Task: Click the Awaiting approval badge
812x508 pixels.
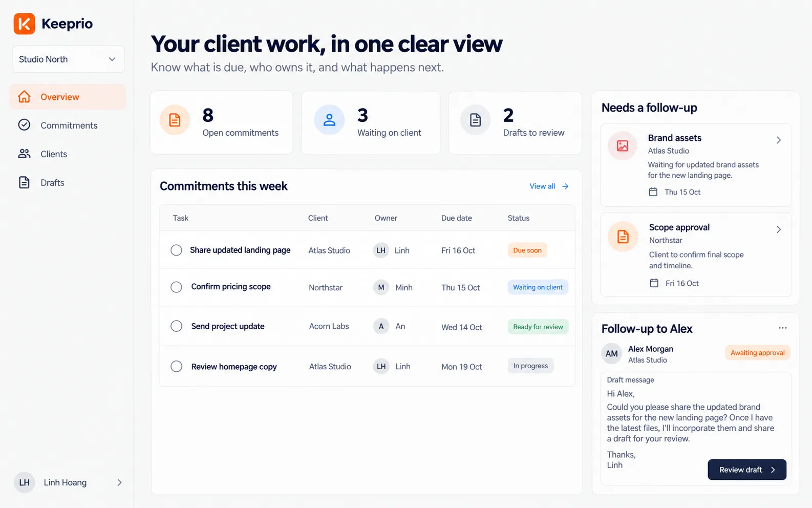Action: 758,353
